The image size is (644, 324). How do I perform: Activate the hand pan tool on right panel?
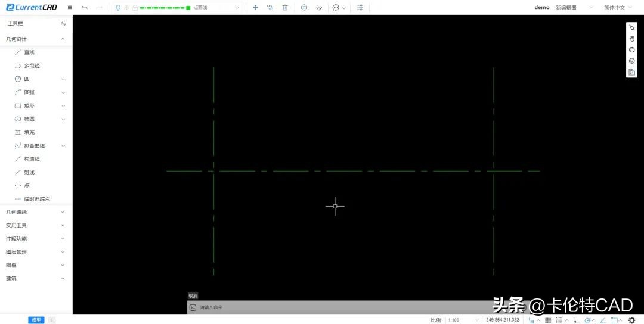(x=631, y=39)
